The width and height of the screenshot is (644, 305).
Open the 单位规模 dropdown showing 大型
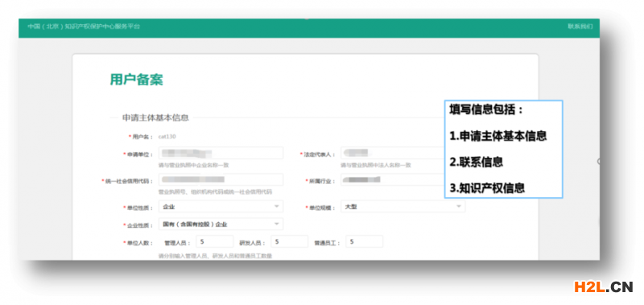point(403,207)
